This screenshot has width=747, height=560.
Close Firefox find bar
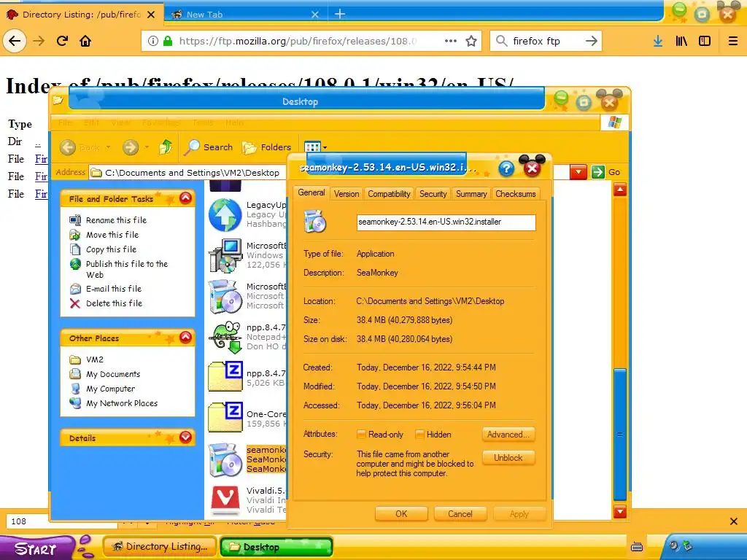pyautogui.click(x=734, y=521)
